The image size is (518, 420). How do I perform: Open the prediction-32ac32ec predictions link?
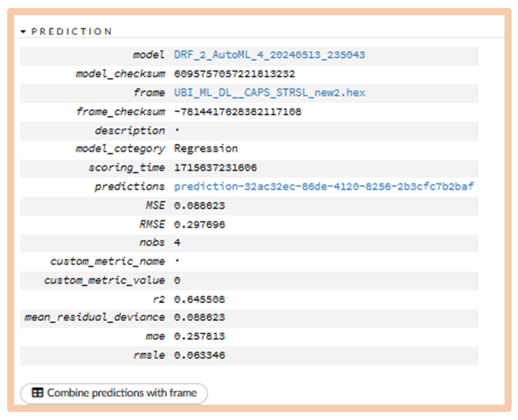324,186
